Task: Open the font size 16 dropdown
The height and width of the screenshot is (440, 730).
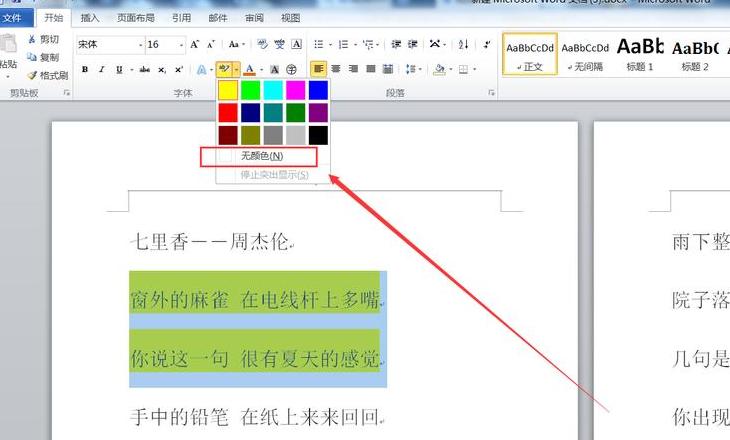Action: coord(181,45)
